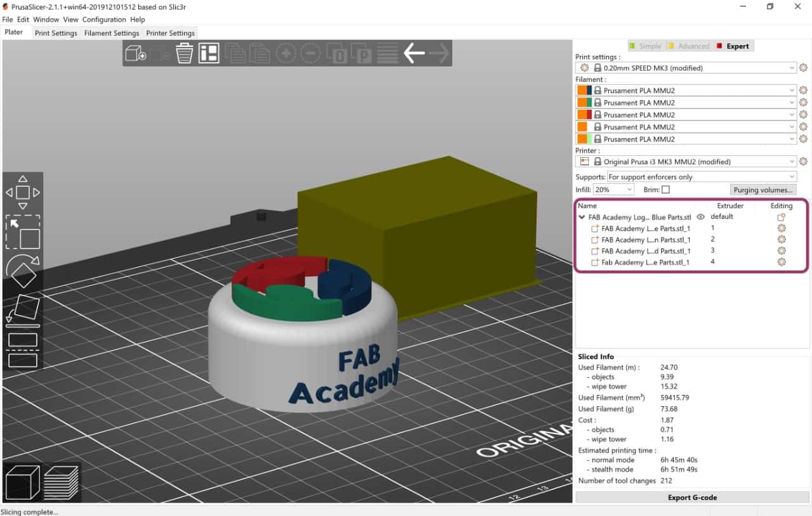
Task: Open the Window menu
Action: coord(46,20)
